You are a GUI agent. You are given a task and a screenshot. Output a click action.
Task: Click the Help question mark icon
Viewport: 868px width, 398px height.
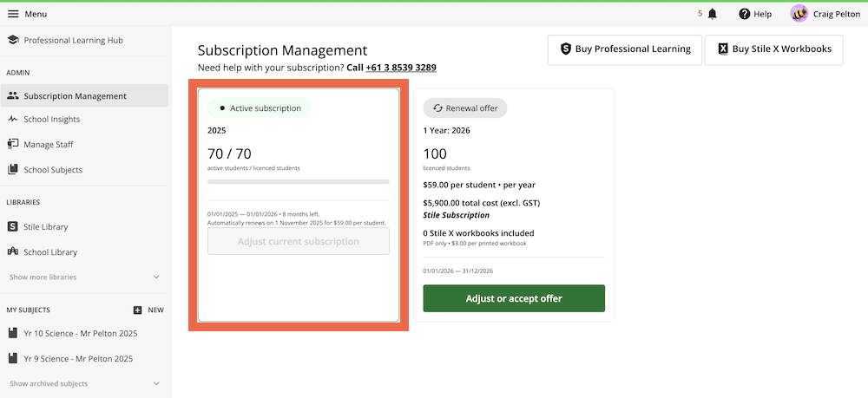tap(745, 14)
